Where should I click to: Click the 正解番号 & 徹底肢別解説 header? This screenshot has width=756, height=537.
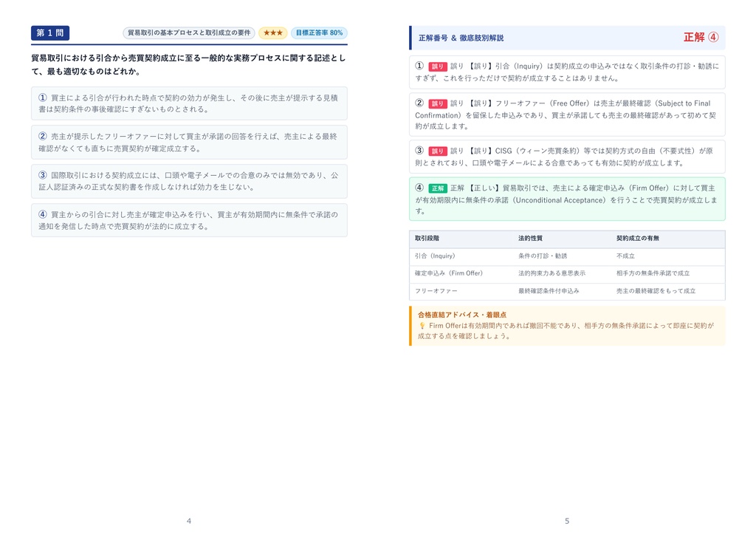pos(461,38)
